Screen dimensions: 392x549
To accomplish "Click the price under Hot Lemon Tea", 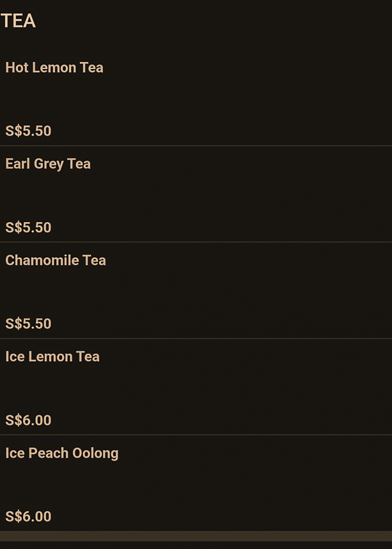I will [28, 131].
